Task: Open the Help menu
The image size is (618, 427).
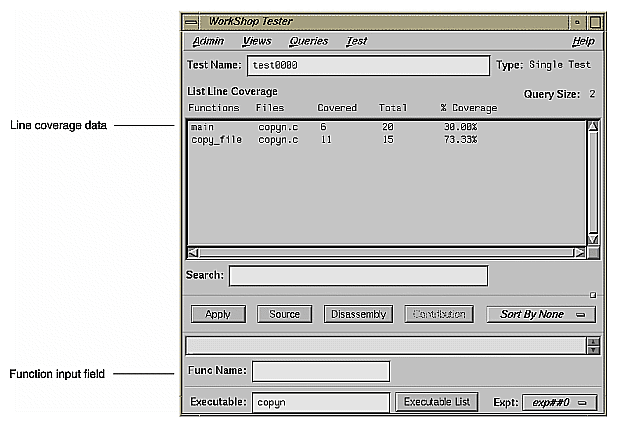Action: (x=583, y=41)
